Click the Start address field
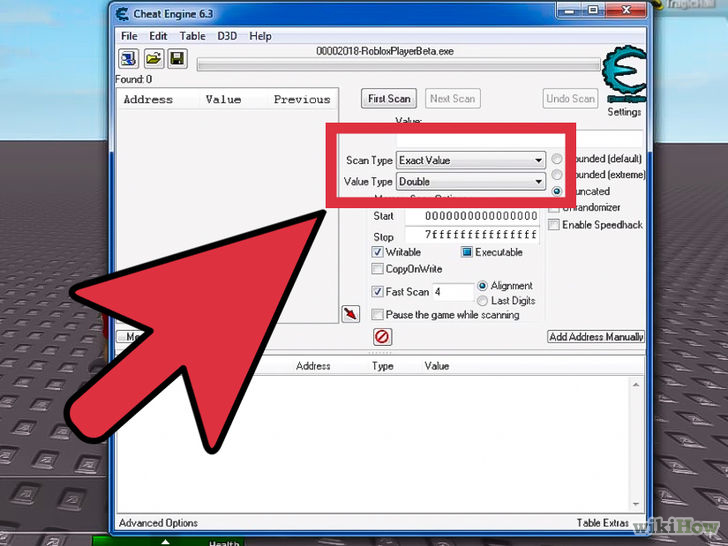The height and width of the screenshot is (546, 728). tap(472, 216)
